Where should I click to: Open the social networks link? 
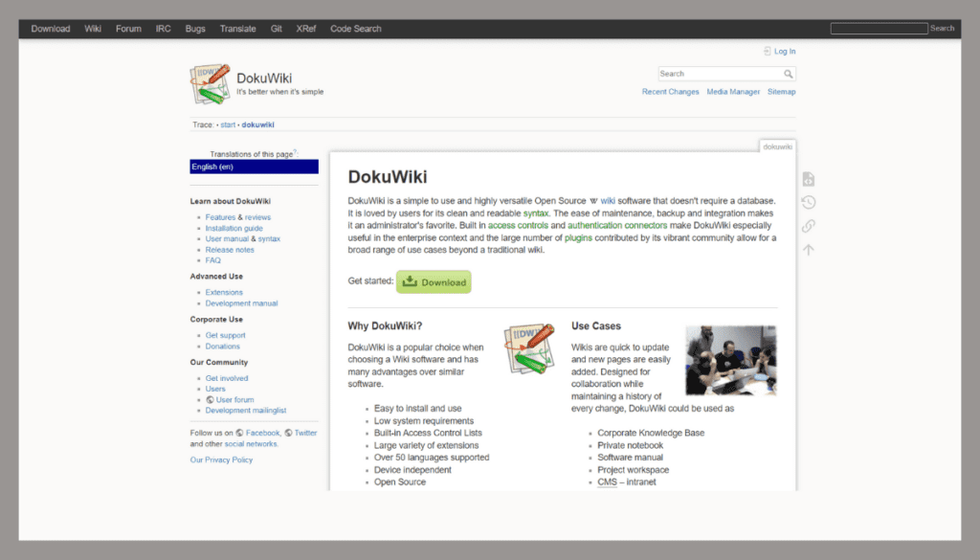coord(251,444)
